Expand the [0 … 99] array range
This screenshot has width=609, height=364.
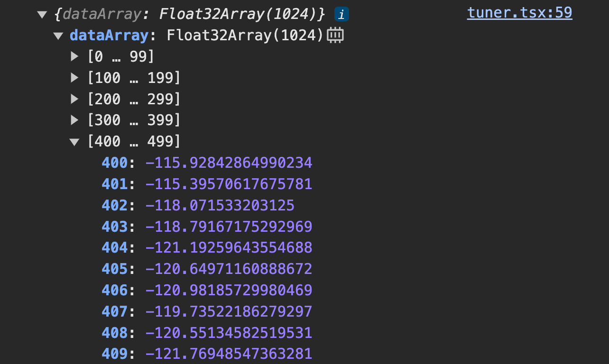[x=75, y=56]
